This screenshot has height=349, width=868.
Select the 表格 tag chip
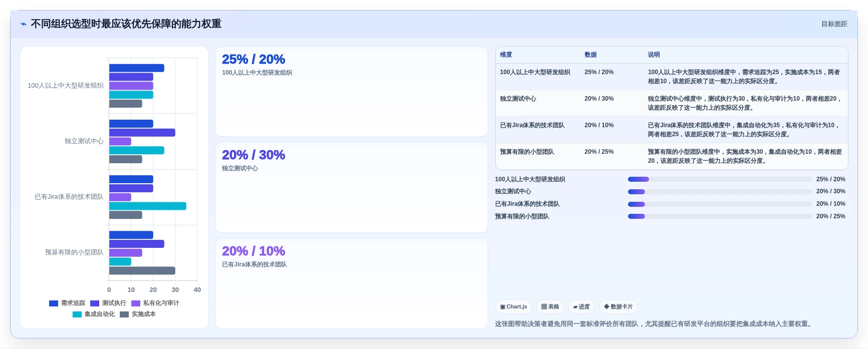pos(550,306)
